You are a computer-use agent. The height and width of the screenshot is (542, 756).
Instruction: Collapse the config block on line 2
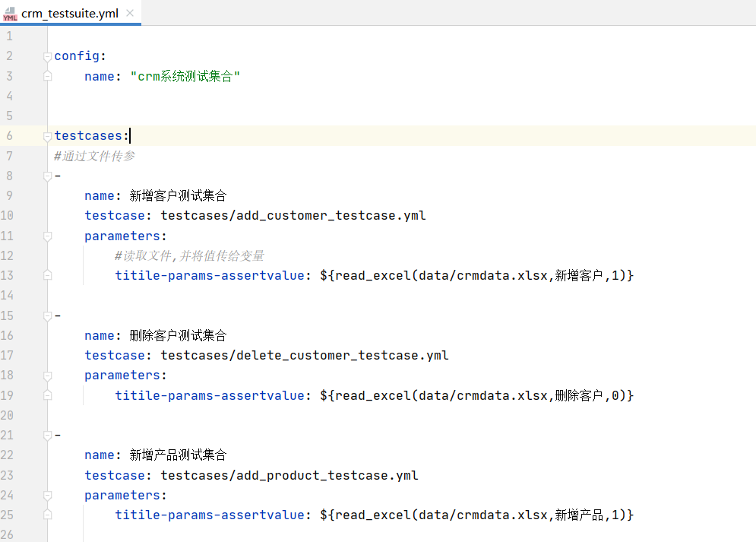pyautogui.click(x=48, y=56)
